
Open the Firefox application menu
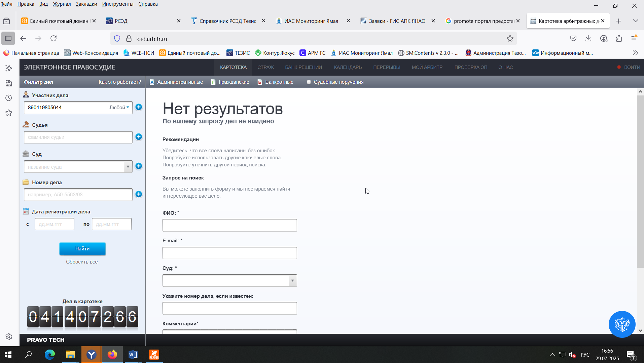(x=634, y=38)
